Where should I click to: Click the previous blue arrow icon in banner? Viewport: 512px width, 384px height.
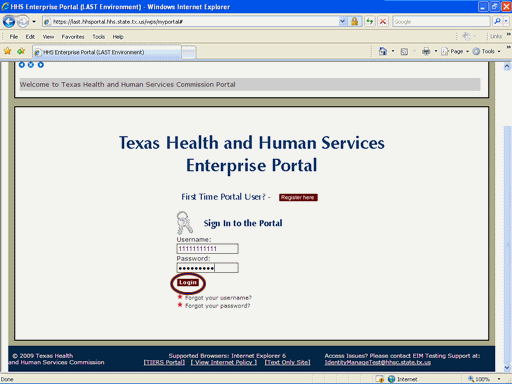coord(22,65)
